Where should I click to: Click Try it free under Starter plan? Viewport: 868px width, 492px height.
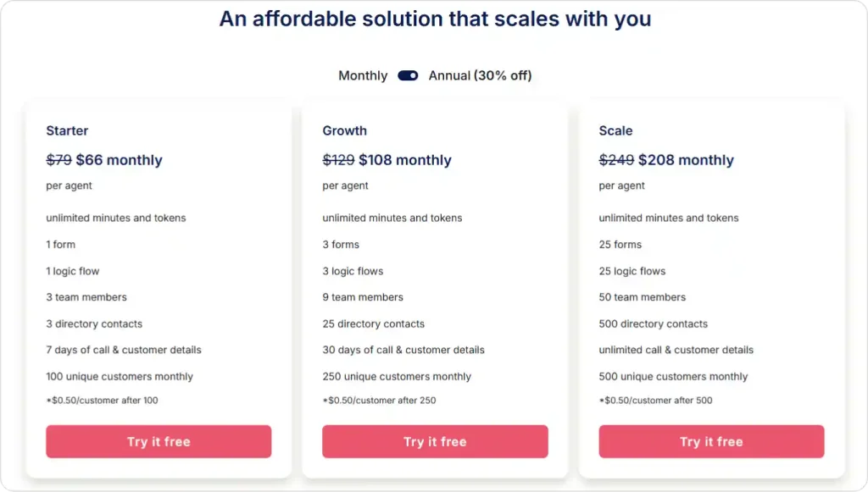pyautogui.click(x=158, y=441)
